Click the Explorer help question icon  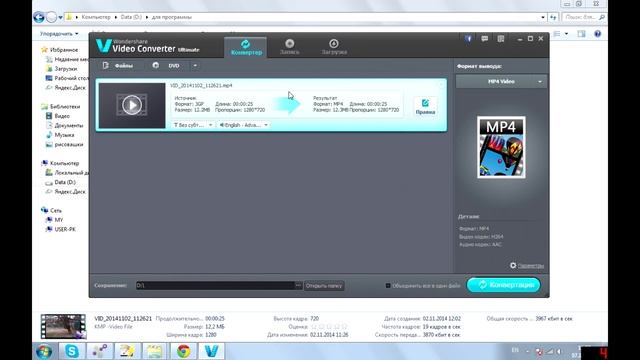point(598,34)
